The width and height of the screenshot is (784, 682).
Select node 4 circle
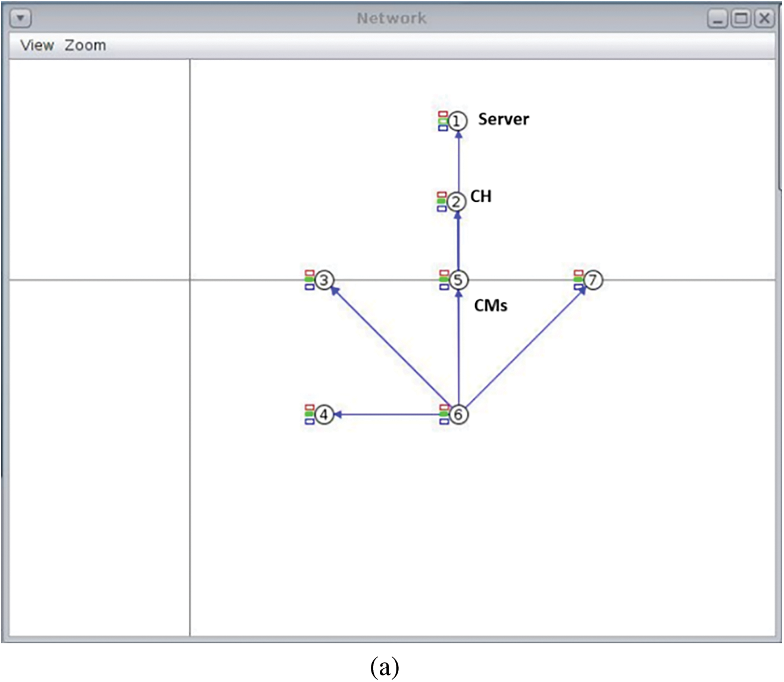point(324,414)
